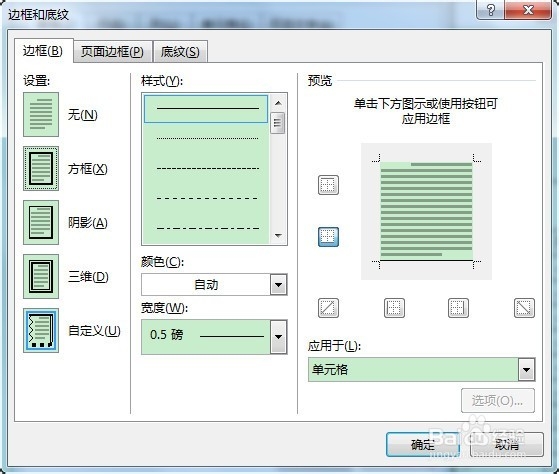
Task: Click the 方框(X) label text
Action: point(88,169)
